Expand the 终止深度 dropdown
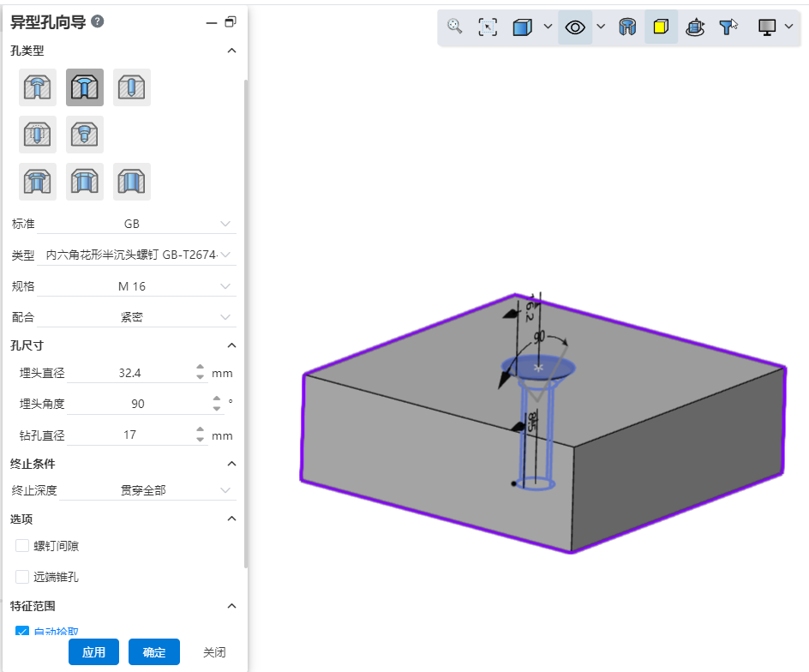 (137, 490)
